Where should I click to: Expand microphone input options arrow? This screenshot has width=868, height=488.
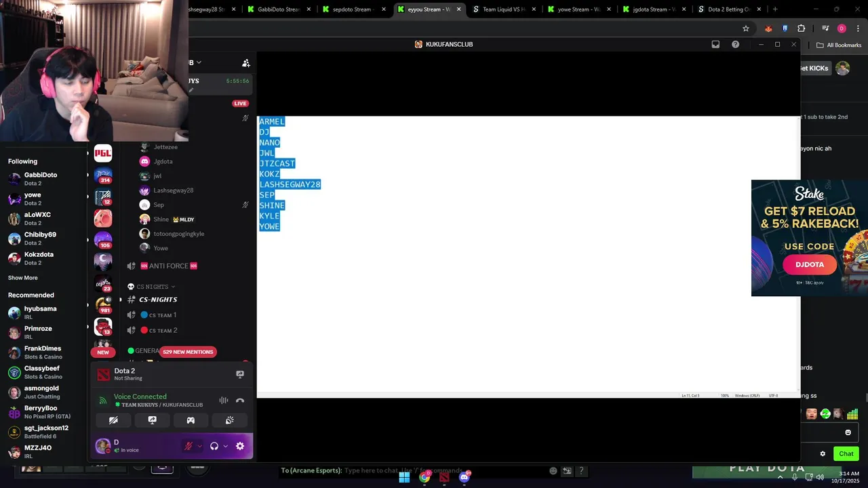[x=200, y=446]
